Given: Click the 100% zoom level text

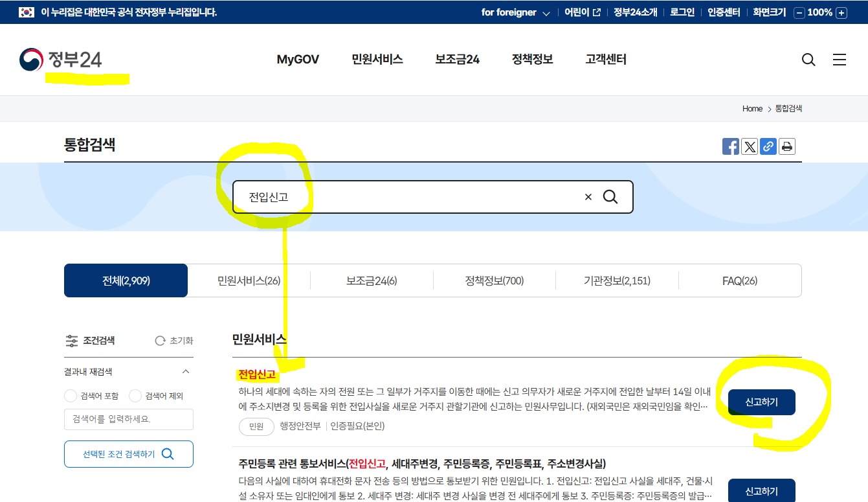Looking at the screenshot, I should 820,12.
